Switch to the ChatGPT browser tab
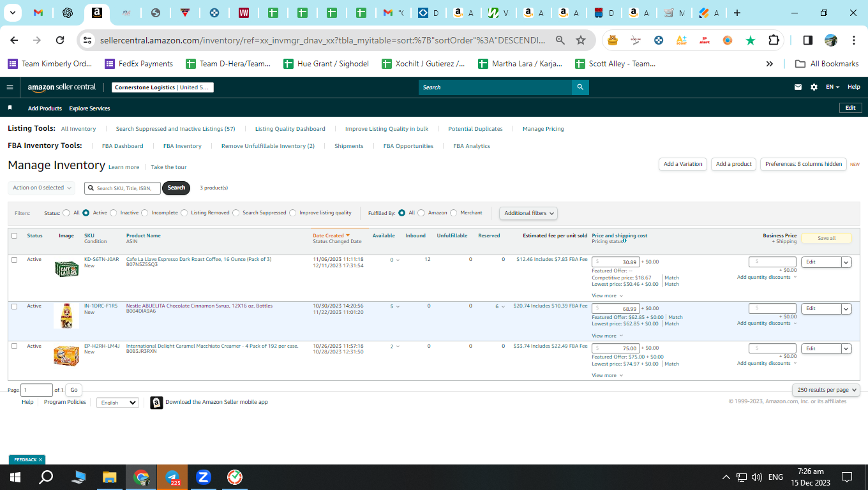Viewport: 868px width, 490px height. [68, 13]
